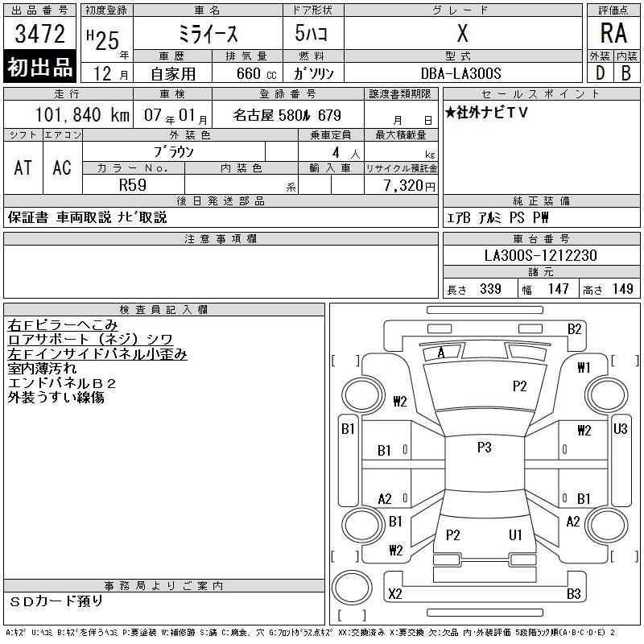Click the usage history 自家用
Screen dimensions: 644x644
pyautogui.click(x=173, y=74)
